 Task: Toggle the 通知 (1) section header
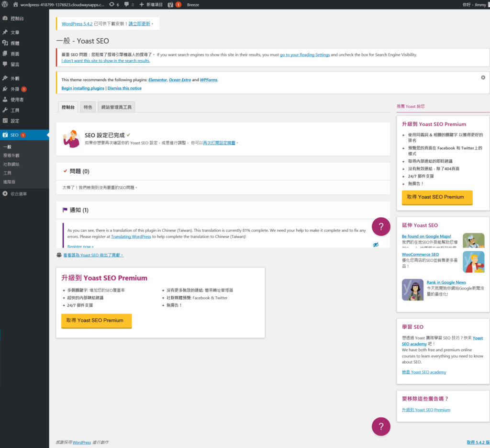[223, 210]
